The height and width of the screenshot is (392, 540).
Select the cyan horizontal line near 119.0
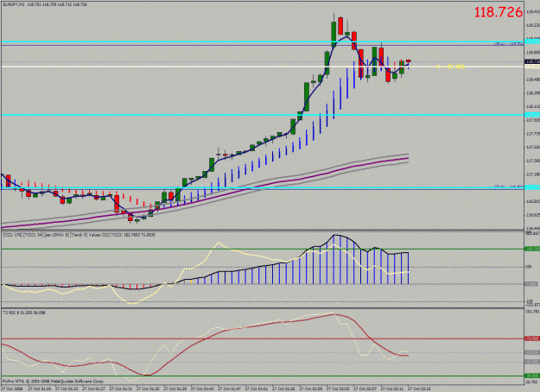click(263, 42)
